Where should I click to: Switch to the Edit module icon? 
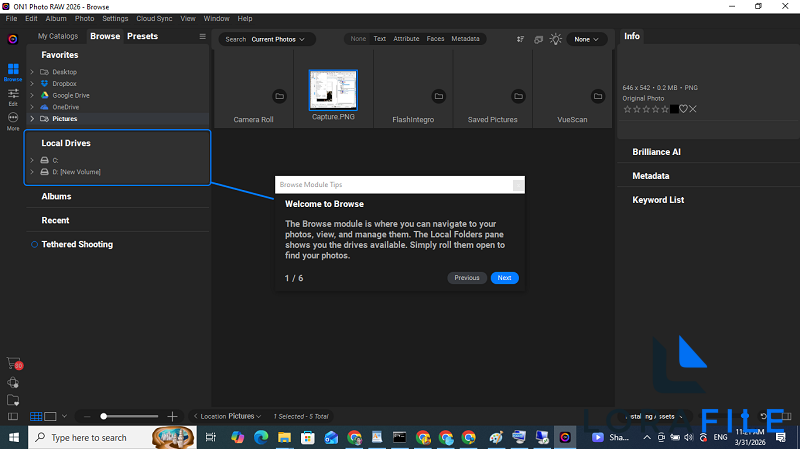13,96
